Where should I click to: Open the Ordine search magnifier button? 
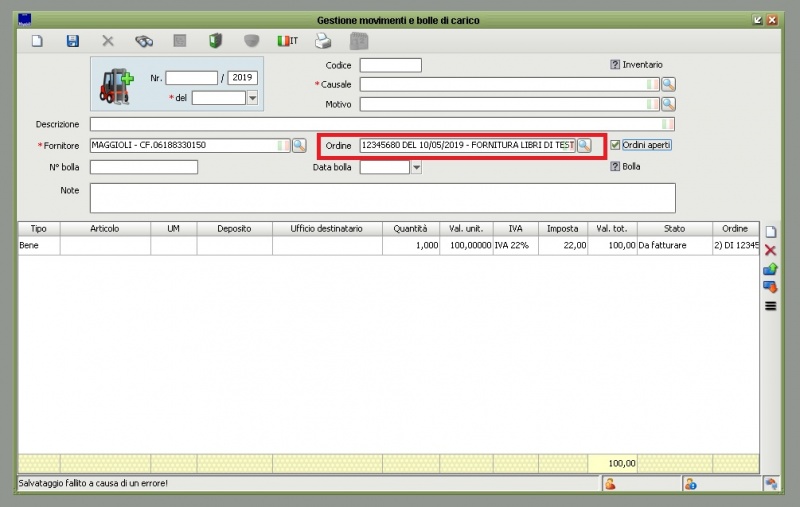[x=584, y=146]
